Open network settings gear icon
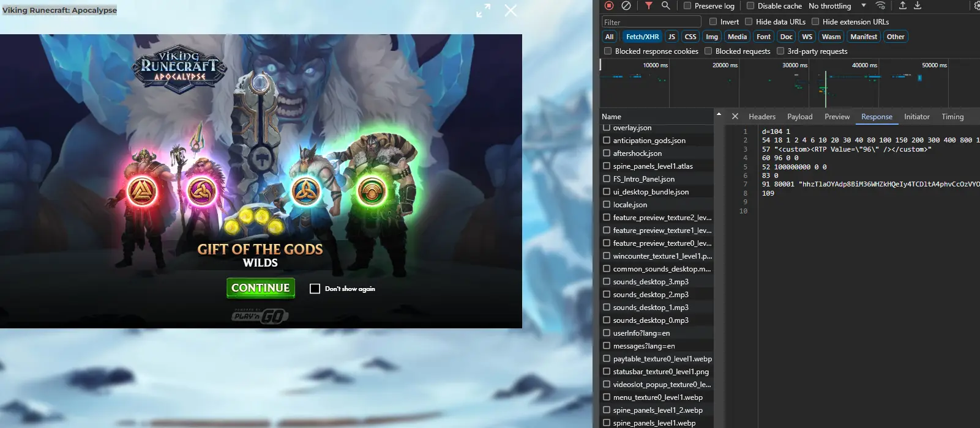 pos(976,6)
